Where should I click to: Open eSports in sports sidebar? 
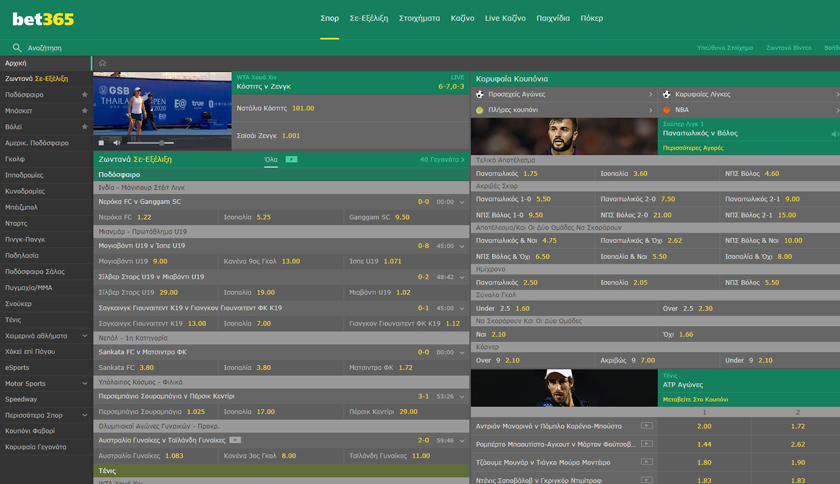[17, 367]
